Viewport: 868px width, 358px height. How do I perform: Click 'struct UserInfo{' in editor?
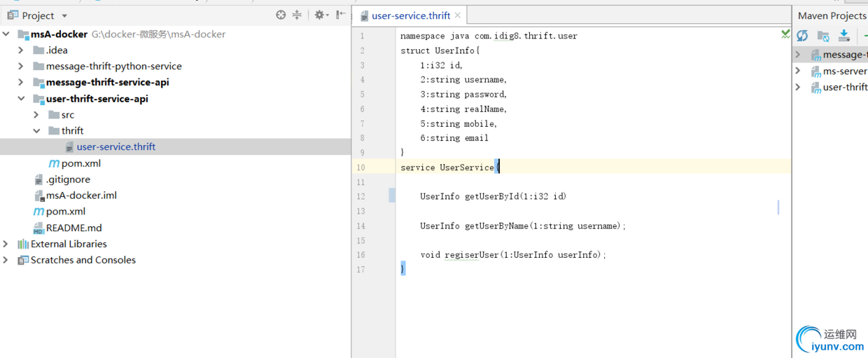(x=440, y=50)
